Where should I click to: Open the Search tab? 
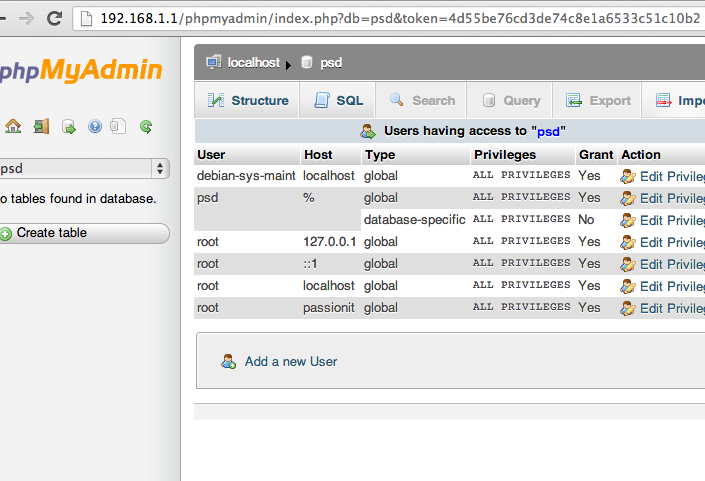421,100
